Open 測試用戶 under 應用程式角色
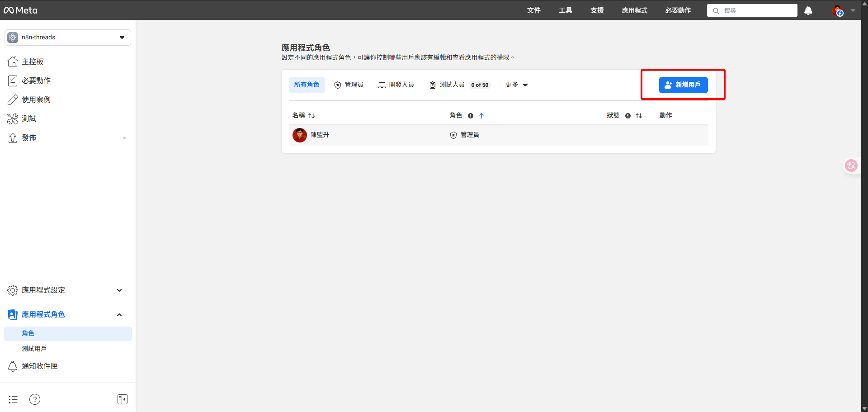Screen dimensions: 868x412 click(34, 349)
